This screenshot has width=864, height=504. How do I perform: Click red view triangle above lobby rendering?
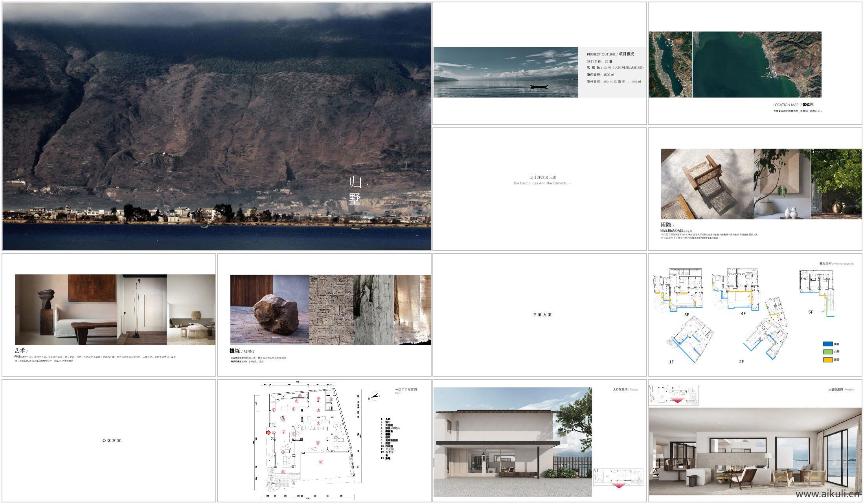coord(677,401)
